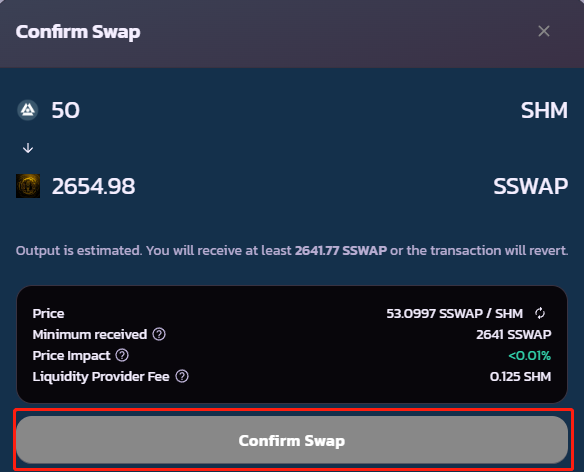Click the 53.0997 SSWAP / SHM price value
584x472 pixels.
(454, 313)
